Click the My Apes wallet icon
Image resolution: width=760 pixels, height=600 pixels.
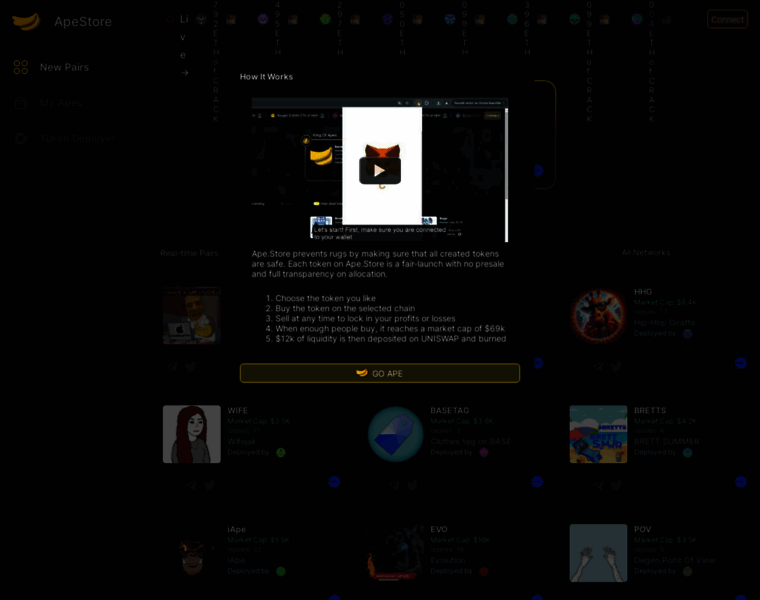[21, 103]
